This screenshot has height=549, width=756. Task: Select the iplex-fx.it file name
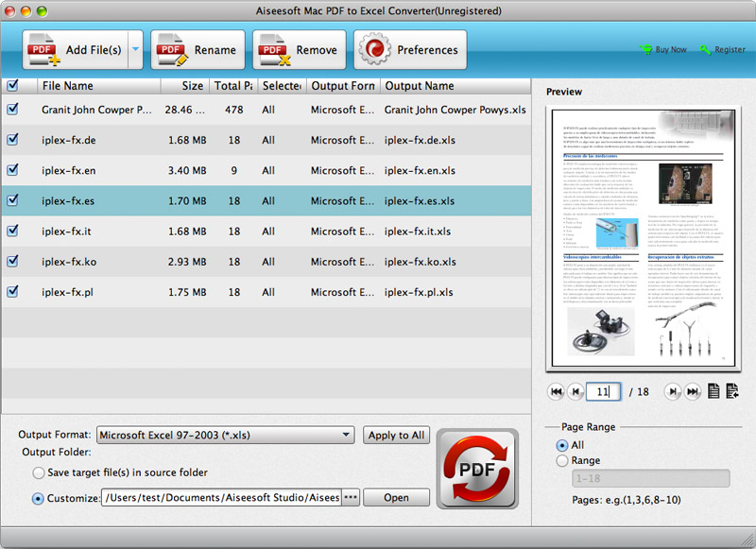click(x=66, y=232)
